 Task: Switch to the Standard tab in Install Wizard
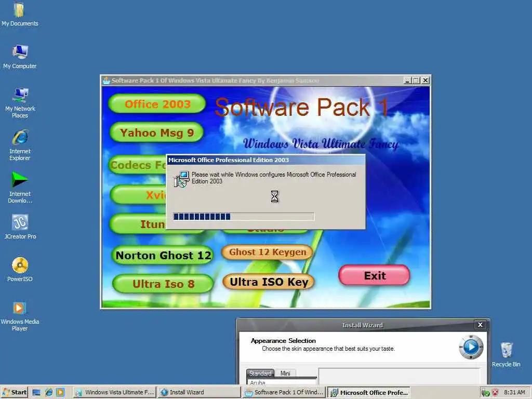coord(260,373)
